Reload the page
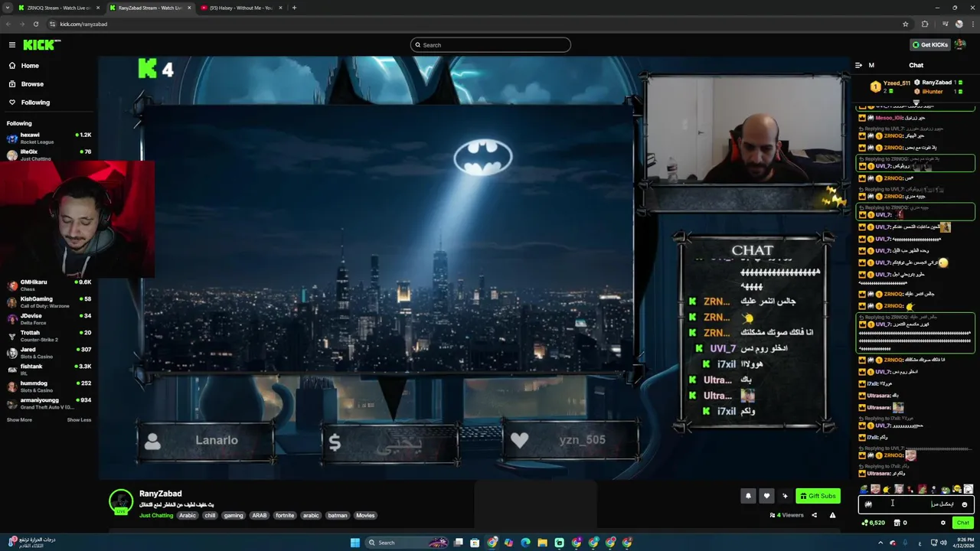Image resolution: width=980 pixels, height=551 pixels. [x=35, y=24]
